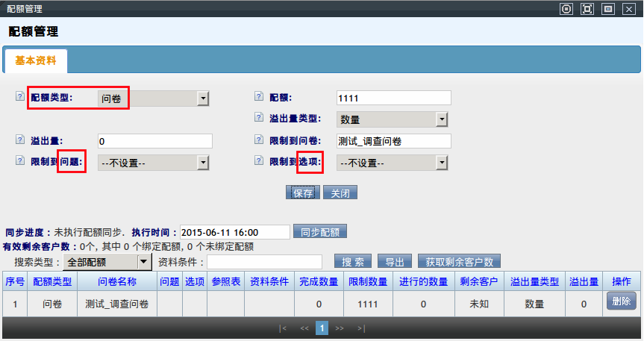Expand the 溢出量类型 dropdown
Screen dimensions: 644x341
(441, 119)
